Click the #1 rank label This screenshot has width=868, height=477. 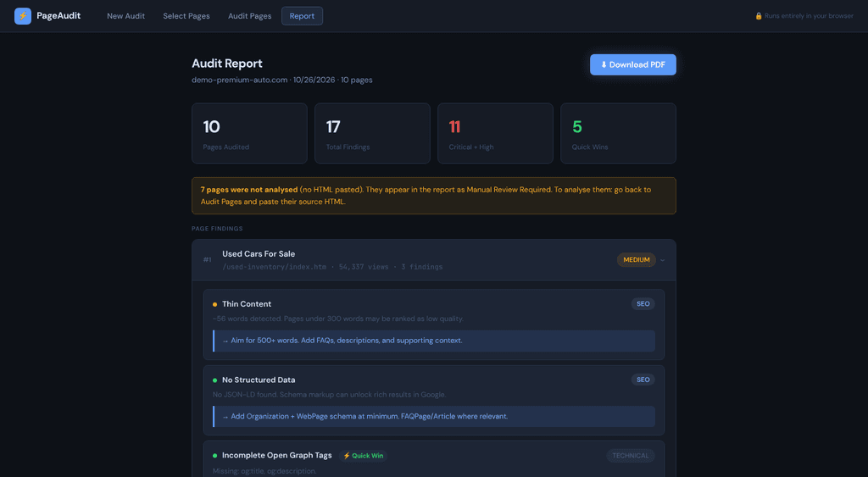pyautogui.click(x=207, y=260)
